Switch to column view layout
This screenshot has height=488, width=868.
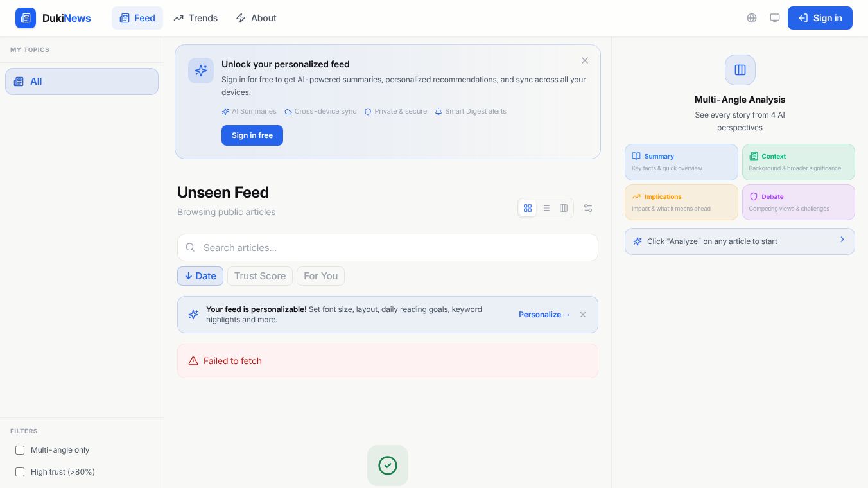click(x=564, y=208)
